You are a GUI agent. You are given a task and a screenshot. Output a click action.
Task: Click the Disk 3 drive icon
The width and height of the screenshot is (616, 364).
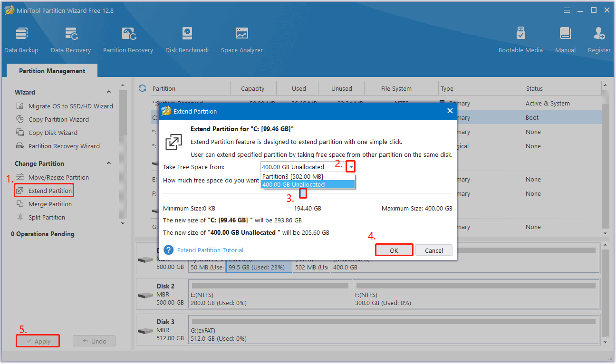145,330
